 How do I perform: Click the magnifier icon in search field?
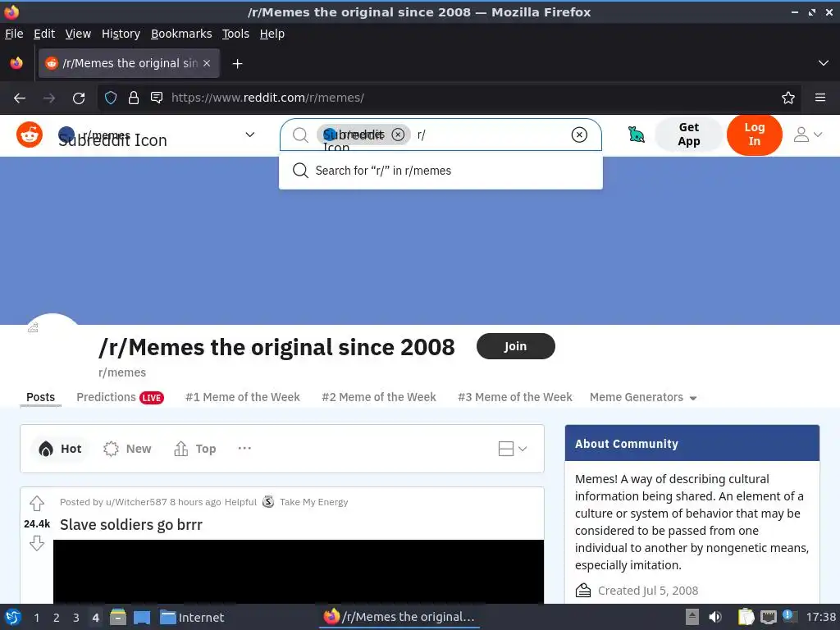[300, 135]
